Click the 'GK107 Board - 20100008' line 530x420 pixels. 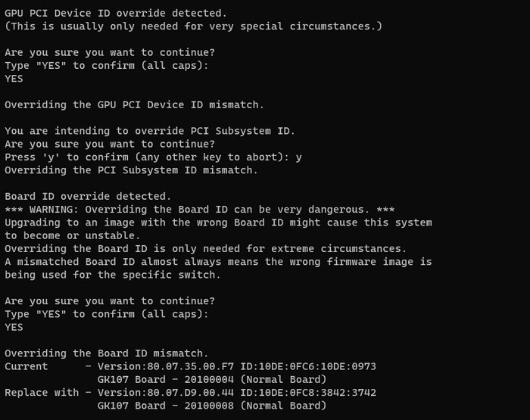(211, 405)
